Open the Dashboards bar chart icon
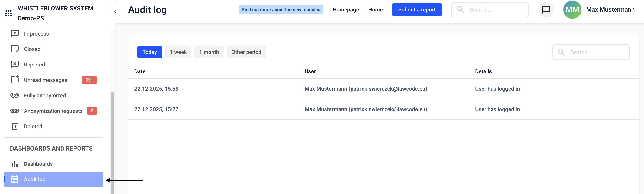The height and width of the screenshot is (194, 644). pos(14,164)
